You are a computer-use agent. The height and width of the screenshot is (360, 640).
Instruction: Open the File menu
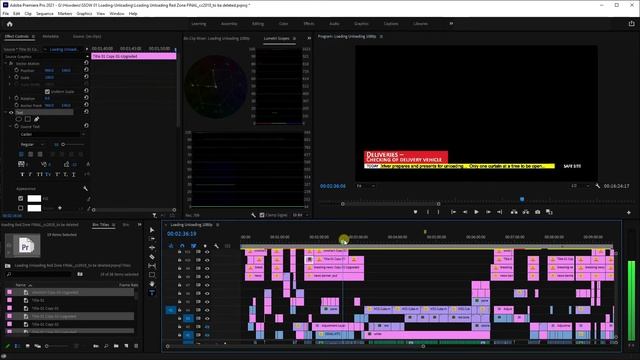pos(5,13)
